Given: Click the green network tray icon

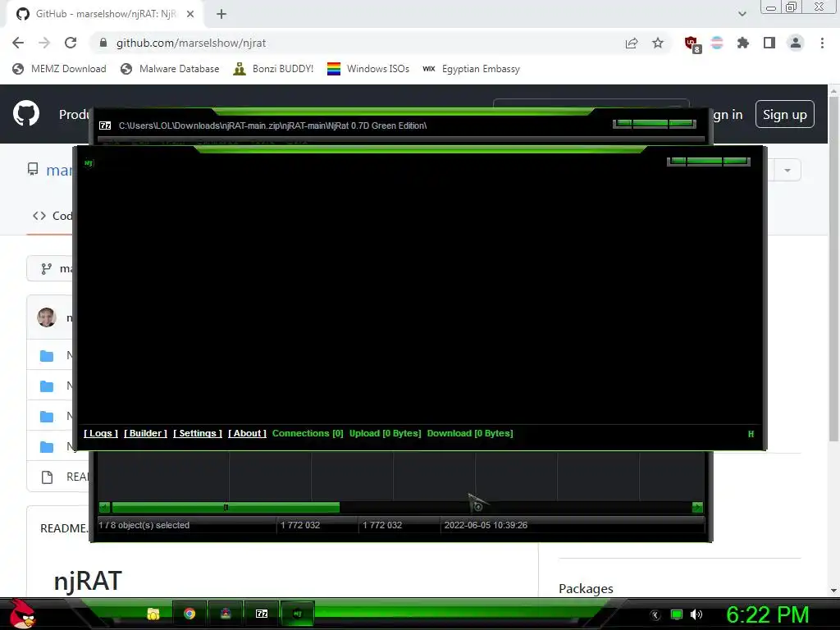Looking at the screenshot, I should 677,614.
